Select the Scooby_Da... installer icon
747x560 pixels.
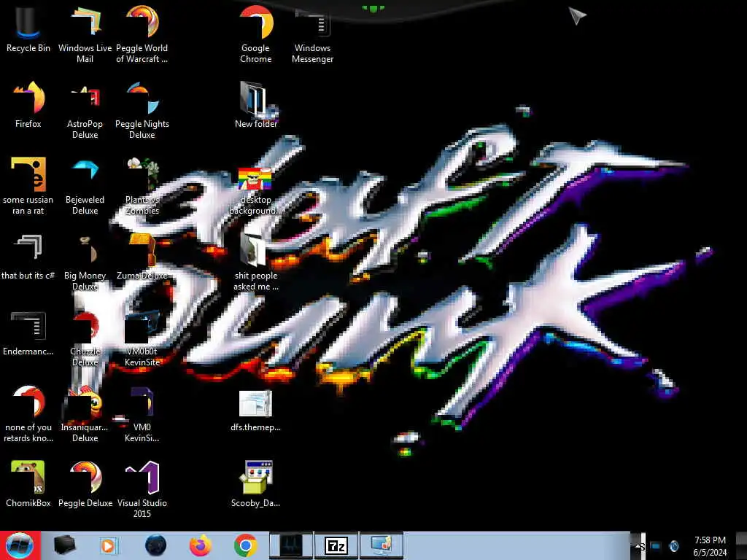[x=256, y=483]
